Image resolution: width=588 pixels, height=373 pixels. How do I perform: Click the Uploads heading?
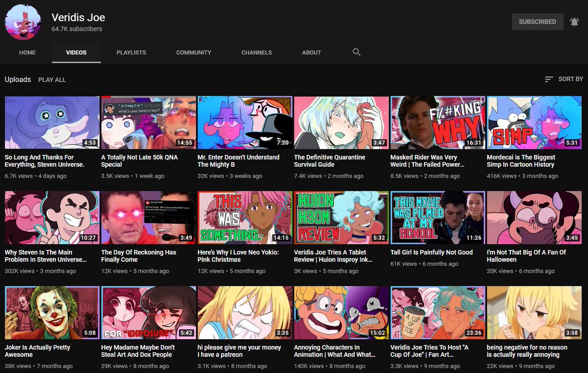click(x=18, y=79)
